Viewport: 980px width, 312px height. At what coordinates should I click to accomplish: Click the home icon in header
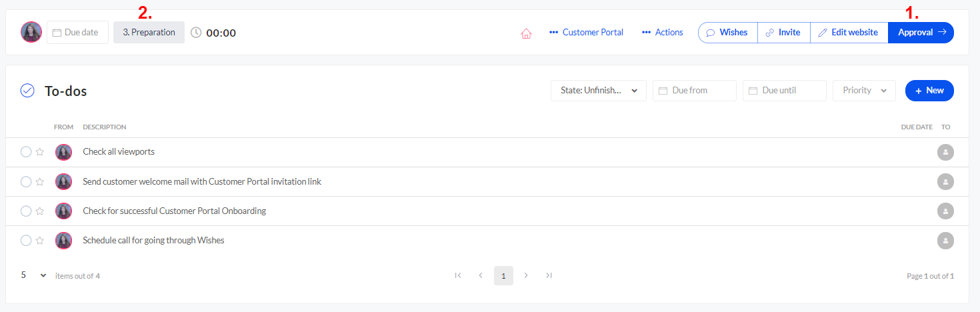526,33
